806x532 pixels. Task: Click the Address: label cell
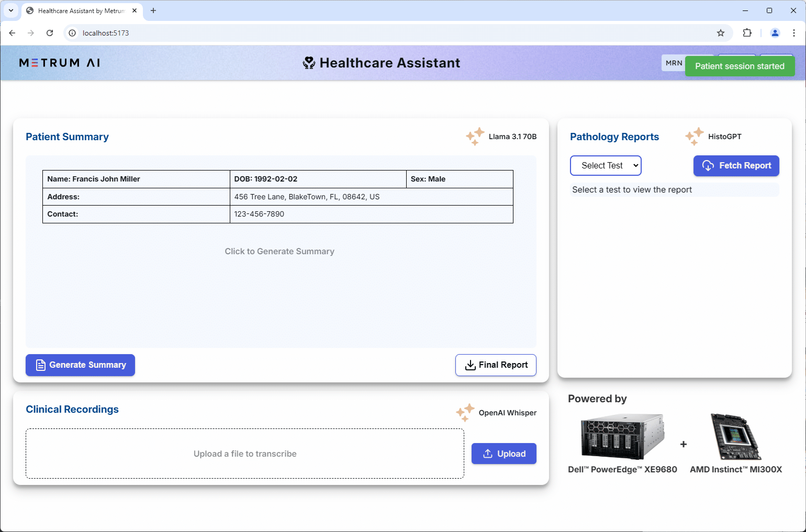[136, 197]
